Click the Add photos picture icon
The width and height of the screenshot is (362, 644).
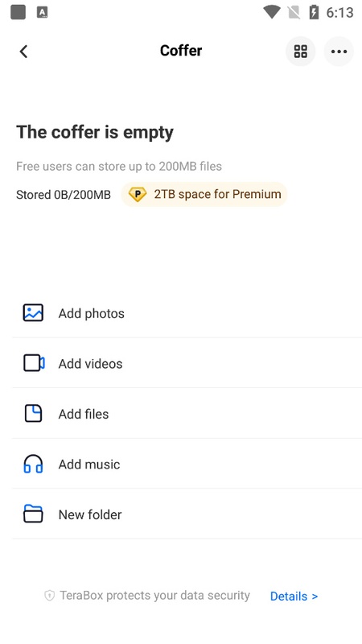tap(33, 312)
